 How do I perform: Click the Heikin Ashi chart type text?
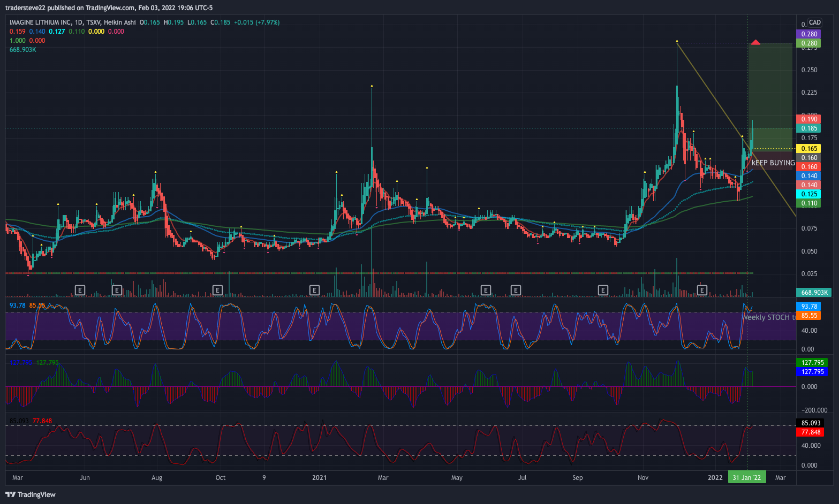coord(120,22)
